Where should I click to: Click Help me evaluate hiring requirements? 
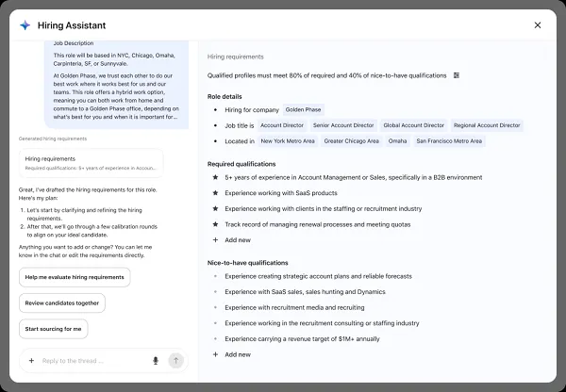(x=75, y=277)
